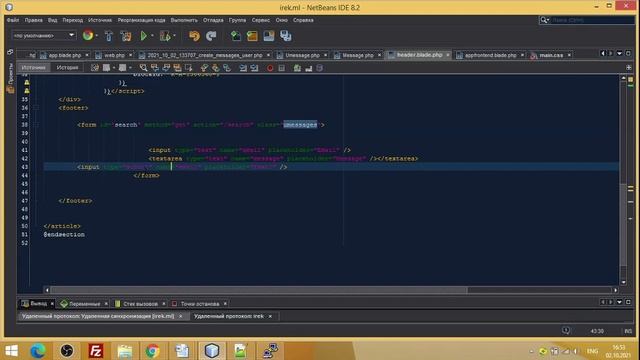Close the header.blade.php tab

click(448, 55)
